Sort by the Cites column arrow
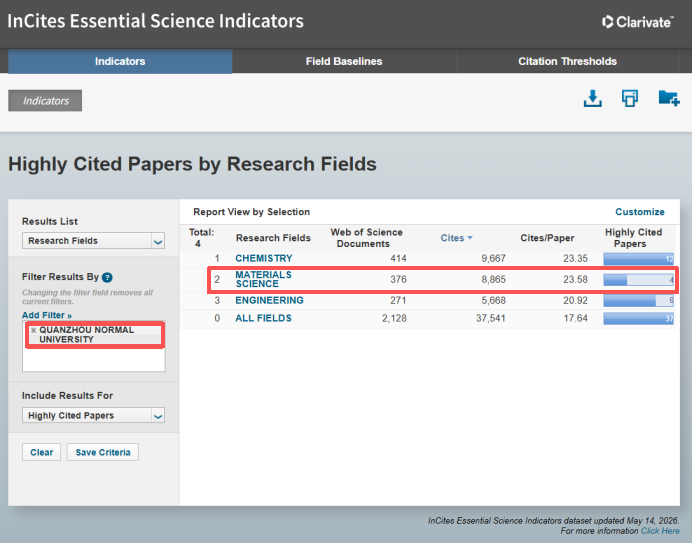The height and width of the screenshot is (543, 693). 470,238
